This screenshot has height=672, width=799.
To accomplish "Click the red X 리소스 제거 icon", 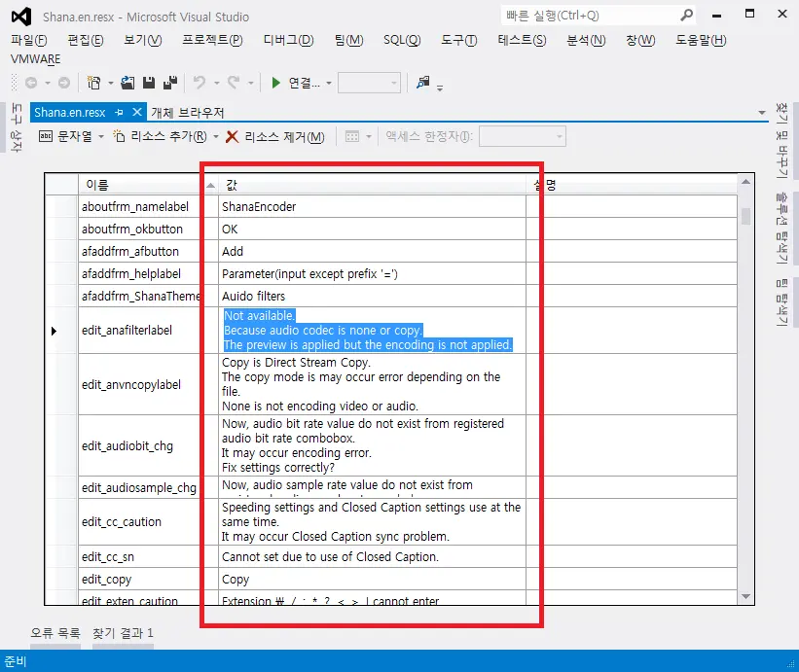I will [232, 136].
